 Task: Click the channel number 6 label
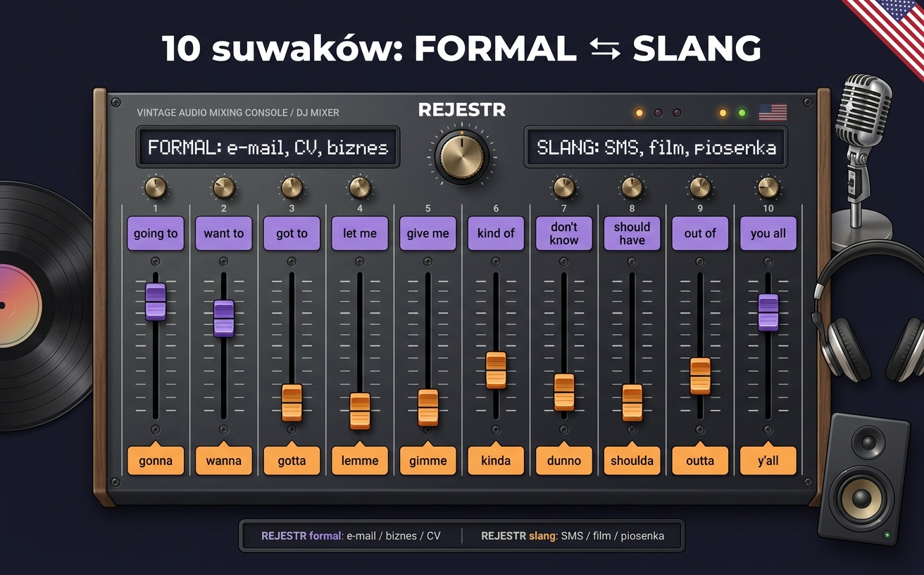pyautogui.click(x=496, y=208)
